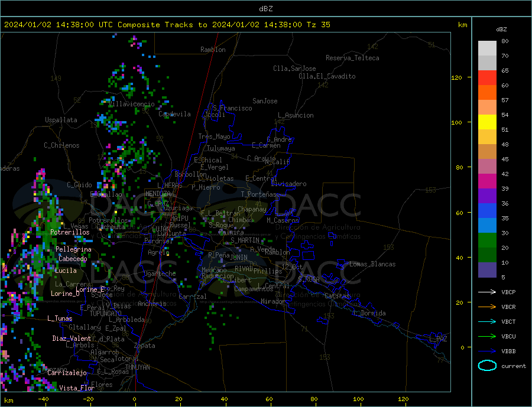Click the cyan VBCT arrow icon
The height and width of the screenshot is (407, 532).
pos(487,321)
